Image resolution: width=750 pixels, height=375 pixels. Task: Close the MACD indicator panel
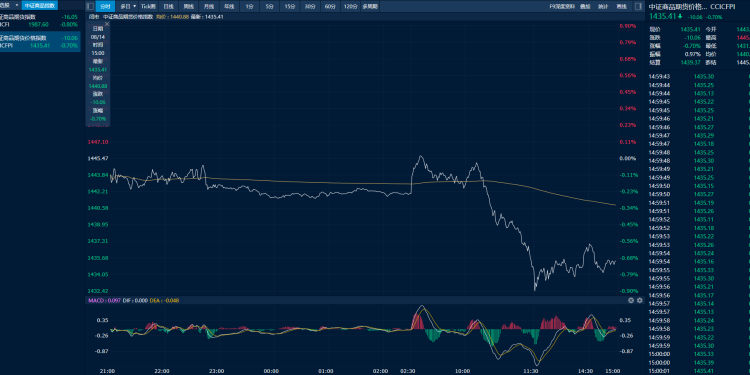tap(631, 300)
